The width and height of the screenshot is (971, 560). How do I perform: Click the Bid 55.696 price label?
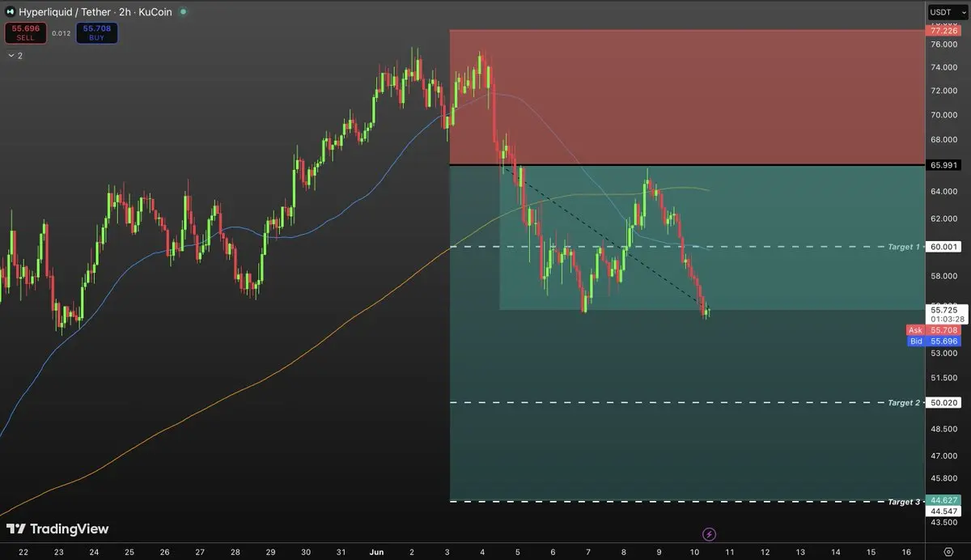pos(933,342)
